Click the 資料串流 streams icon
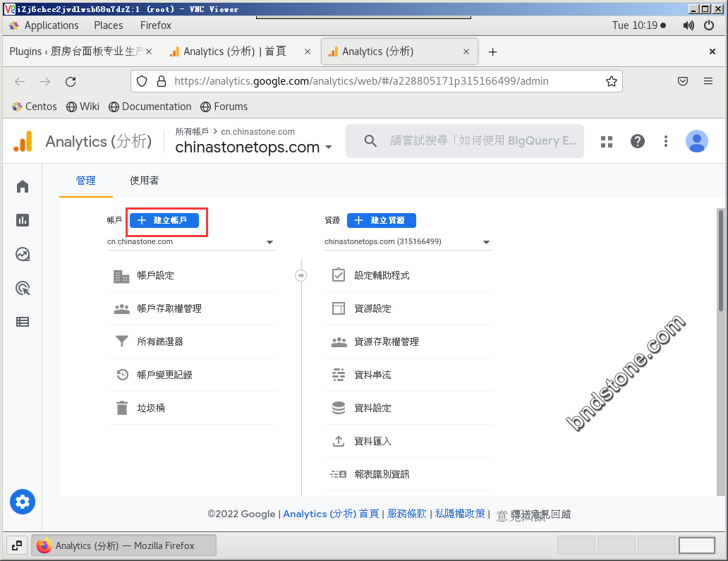728x561 pixels. [x=339, y=374]
